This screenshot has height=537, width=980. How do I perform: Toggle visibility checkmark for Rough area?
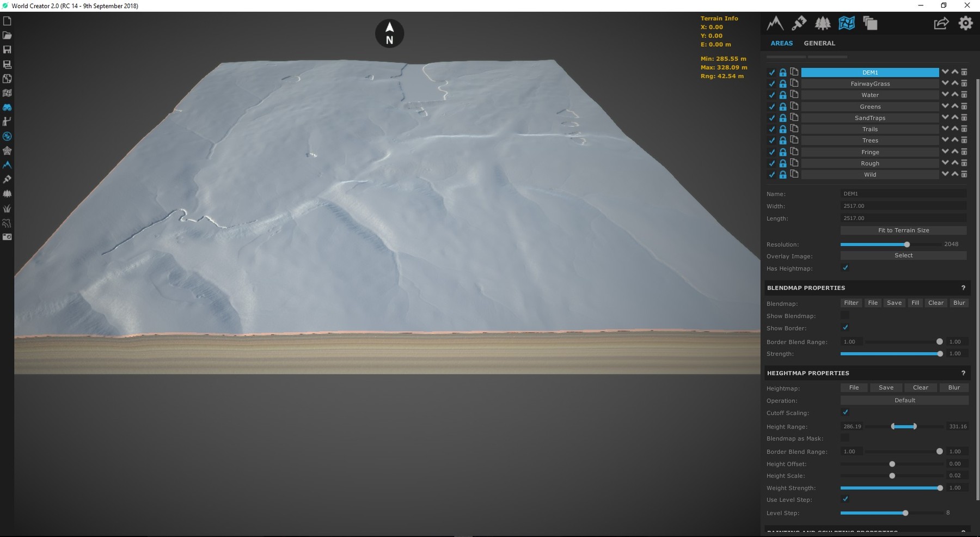click(x=771, y=163)
